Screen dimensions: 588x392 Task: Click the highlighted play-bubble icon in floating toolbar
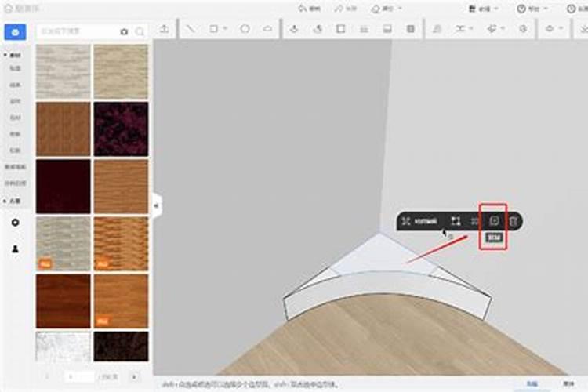click(x=494, y=220)
